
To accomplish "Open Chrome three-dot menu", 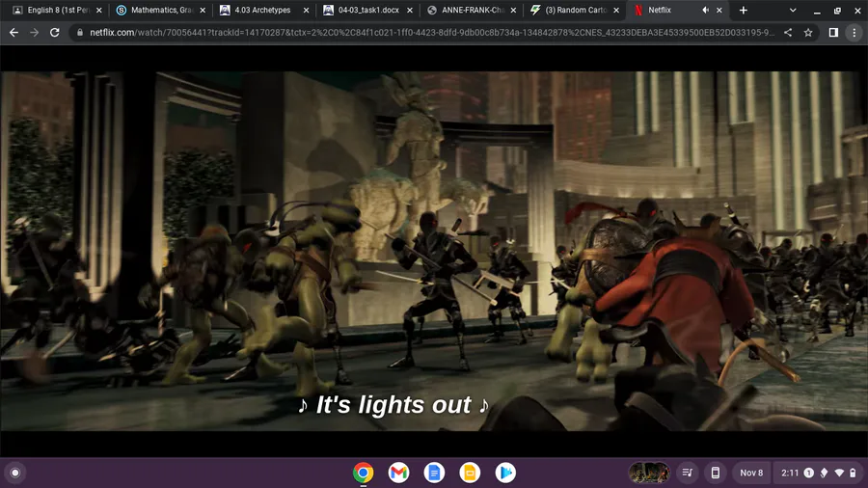I will point(854,33).
